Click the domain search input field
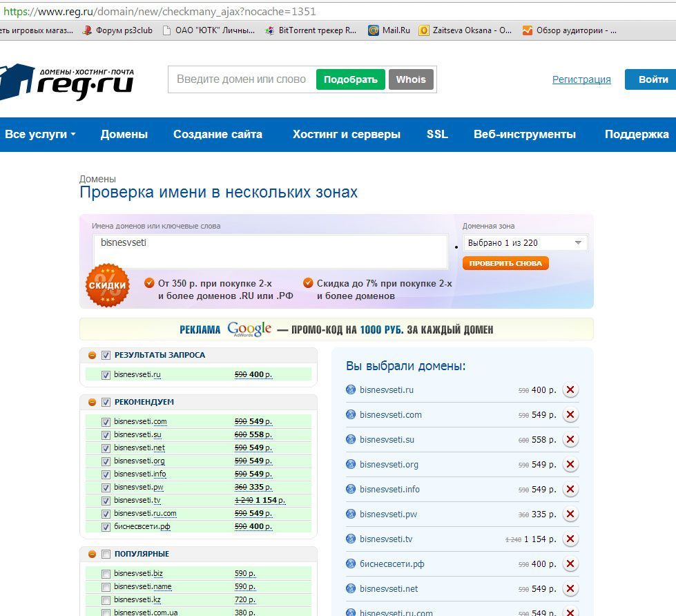 click(x=241, y=79)
